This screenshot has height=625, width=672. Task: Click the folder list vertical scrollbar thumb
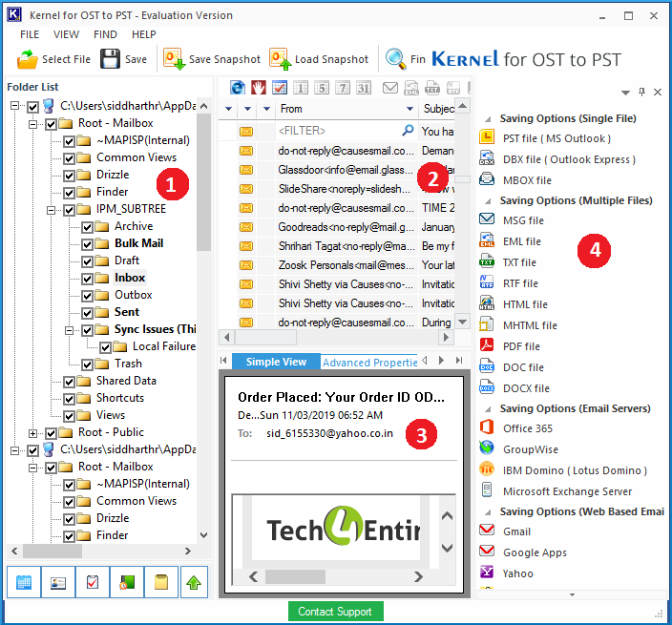tap(204, 181)
